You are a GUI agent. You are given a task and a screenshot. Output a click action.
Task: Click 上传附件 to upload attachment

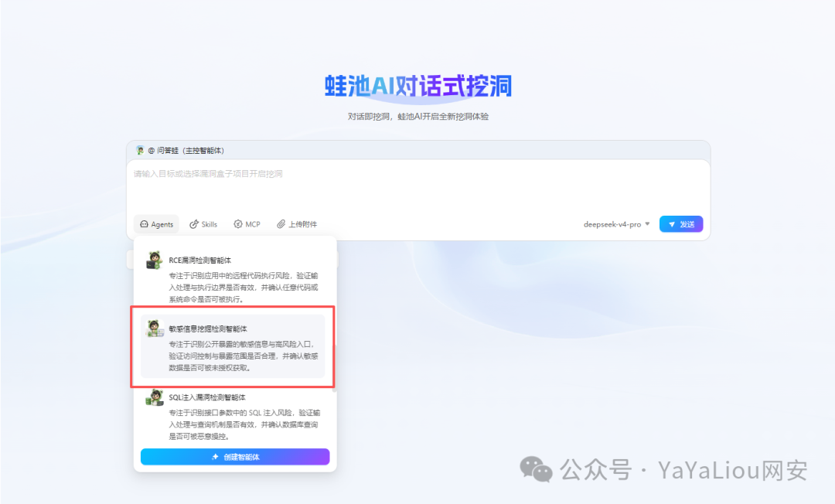tap(297, 224)
